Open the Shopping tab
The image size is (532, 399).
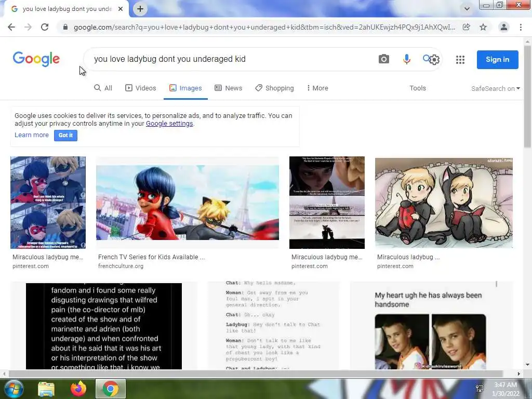click(x=274, y=88)
